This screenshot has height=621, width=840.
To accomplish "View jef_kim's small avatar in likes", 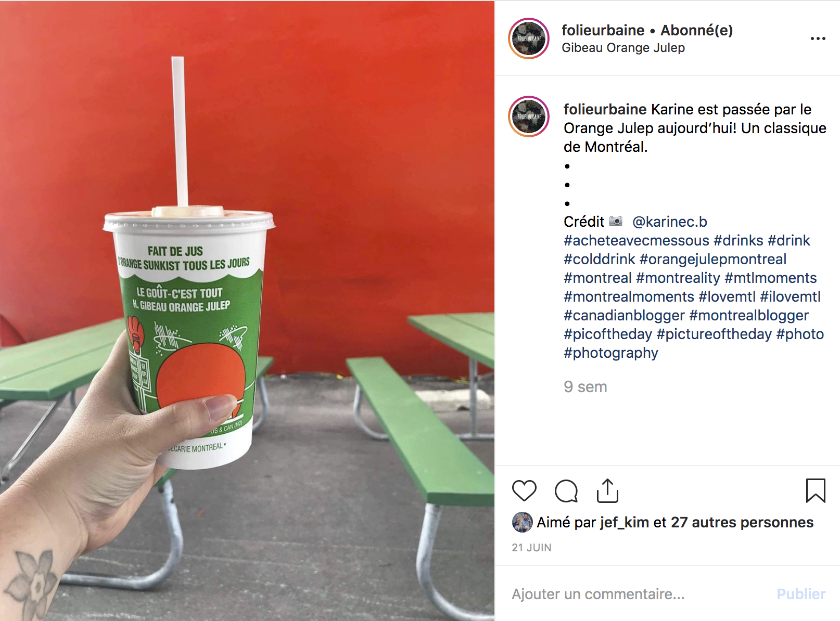I will coord(522,522).
